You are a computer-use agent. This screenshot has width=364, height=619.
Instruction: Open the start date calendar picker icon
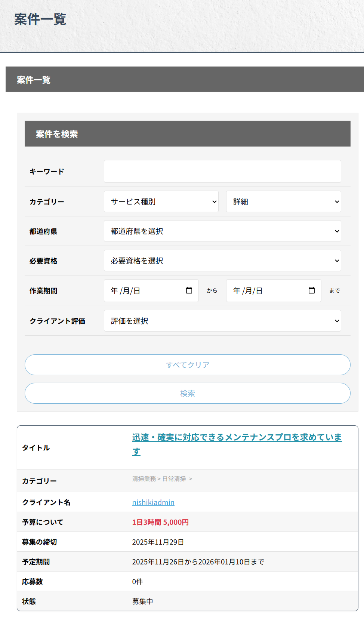pyautogui.click(x=189, y=290)
